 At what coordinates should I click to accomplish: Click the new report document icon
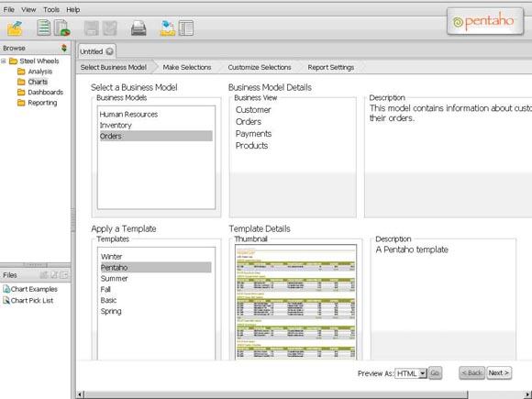point(44,28)
